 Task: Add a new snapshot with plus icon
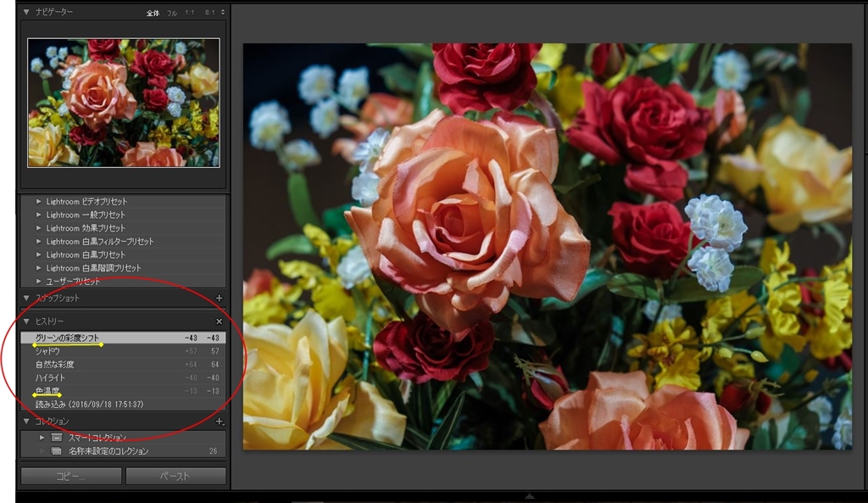[x=219, y=299]
